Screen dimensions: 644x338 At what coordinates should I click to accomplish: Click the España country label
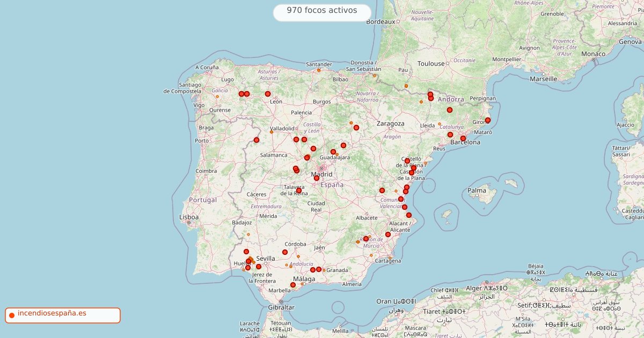(x=332, y=185)
